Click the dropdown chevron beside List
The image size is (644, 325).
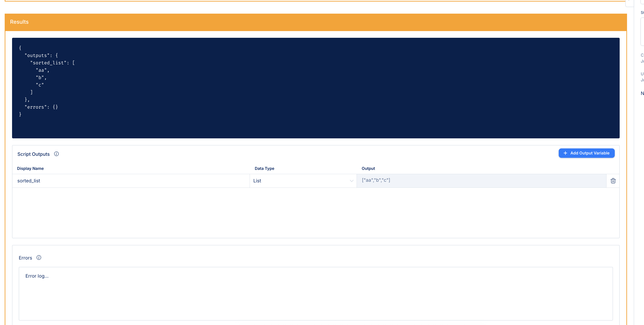coord(351,181)
